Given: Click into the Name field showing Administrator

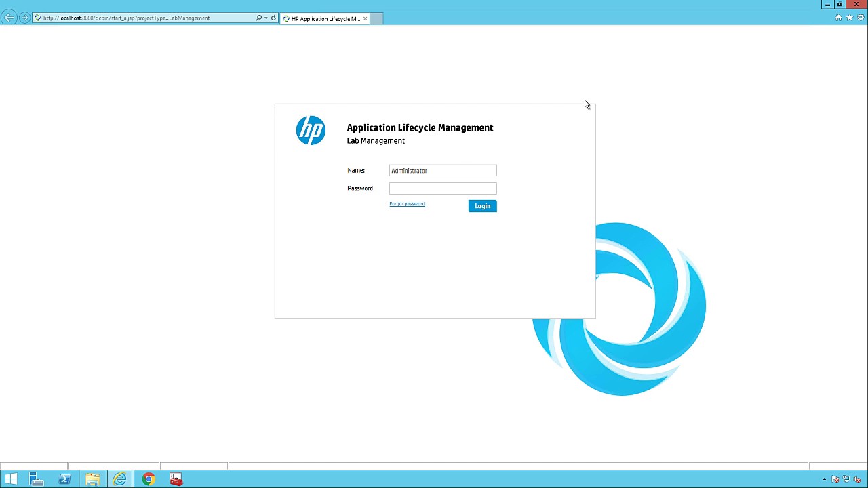Looking at the screenshot, I should click(x=443, y=171).
